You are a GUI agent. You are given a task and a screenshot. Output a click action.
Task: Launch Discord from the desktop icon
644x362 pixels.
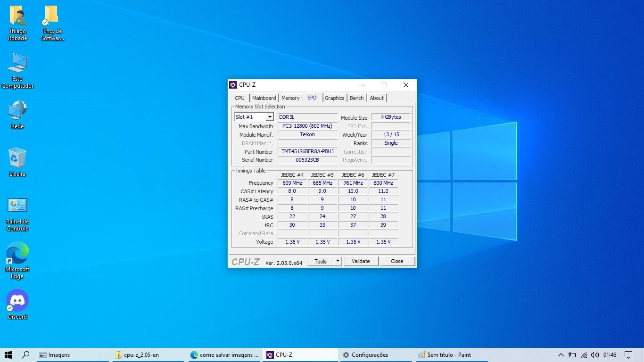coord(17,304)
